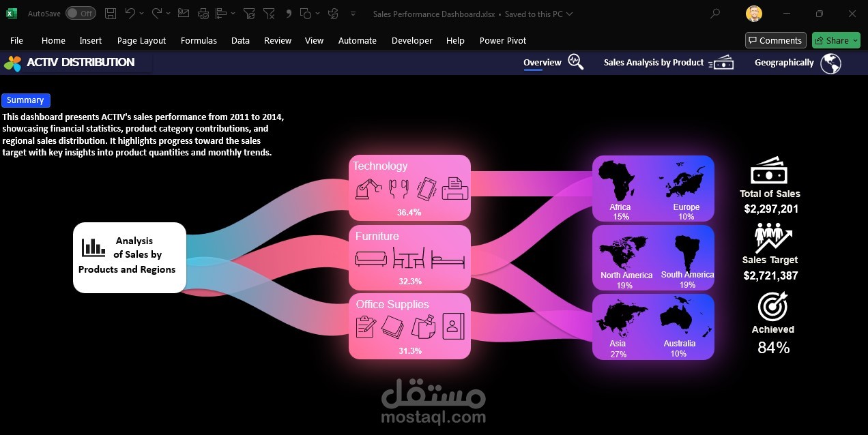This screenshot has height=435, width=868.
Task: Click the Excel app icon in title bar
Action: (12, 13)
